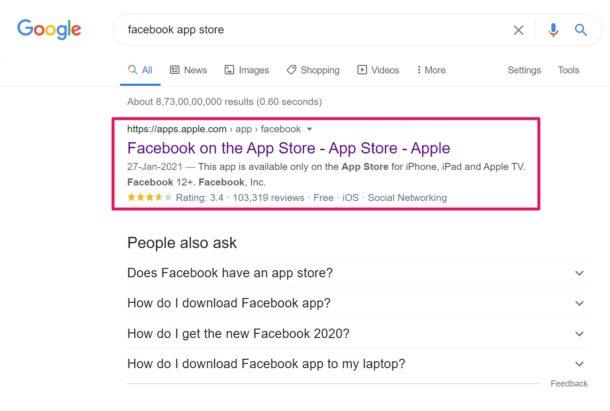Screen dimensions: 610x411
Task: Switch to the Images tab
Action: point(247,70)
